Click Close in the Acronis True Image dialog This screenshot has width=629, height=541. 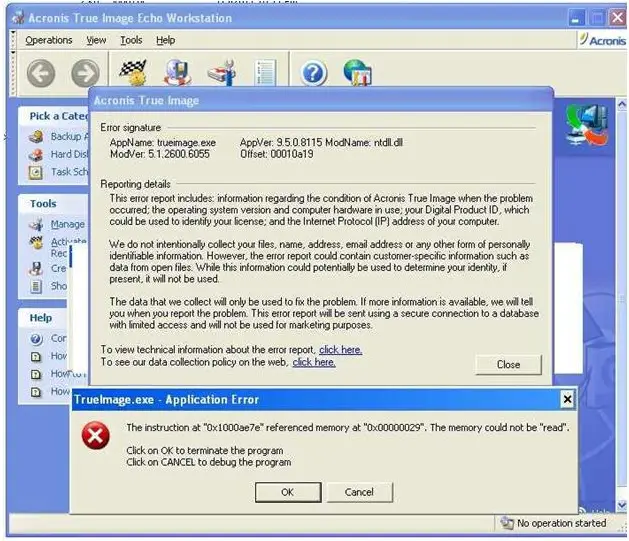[x=508, y=365]
